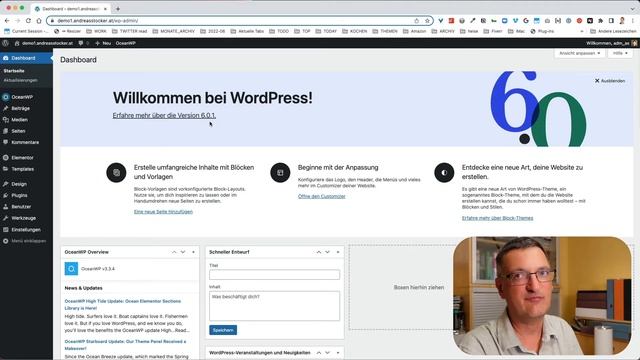Click the Dashboard sidebar icon
The width and height of the screenshot is (640, 360).
pos(6,58)
